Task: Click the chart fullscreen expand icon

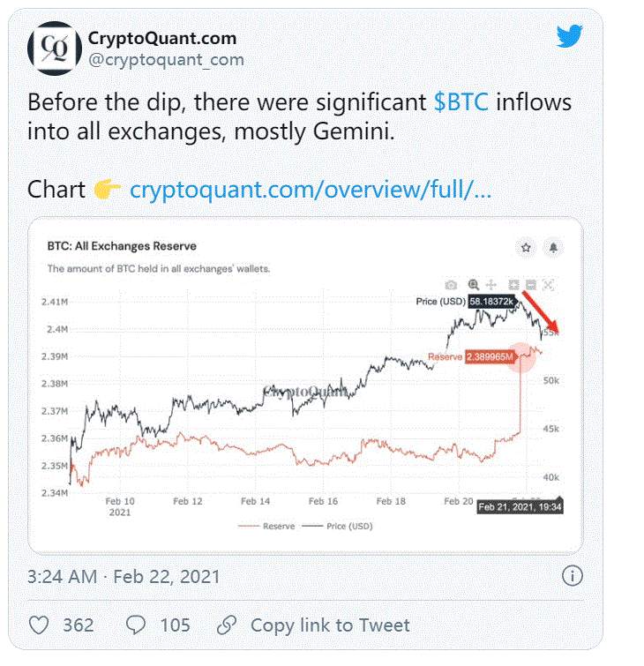Action: 549,285
